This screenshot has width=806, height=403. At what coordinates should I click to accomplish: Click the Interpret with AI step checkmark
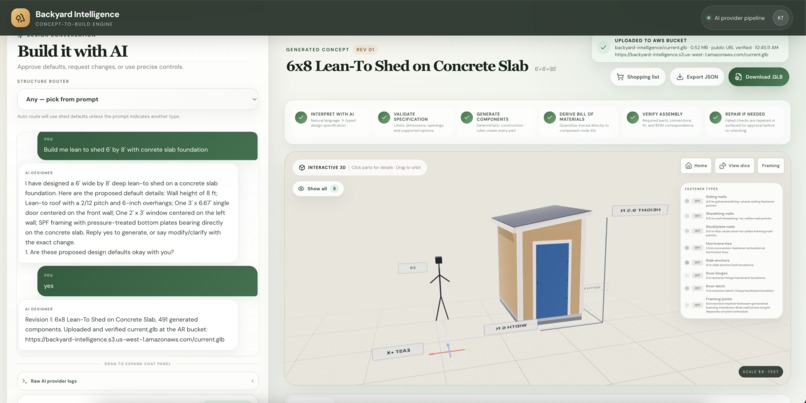click(301, 118)
